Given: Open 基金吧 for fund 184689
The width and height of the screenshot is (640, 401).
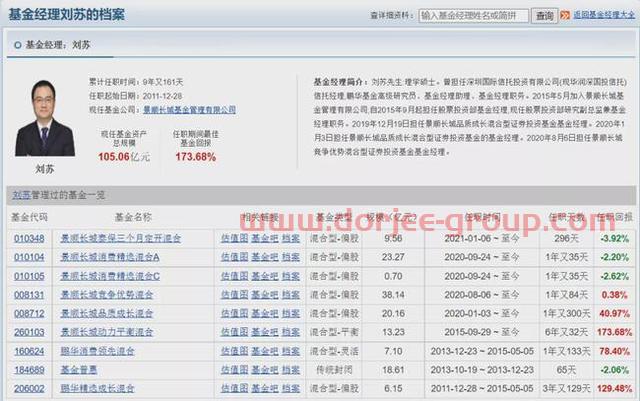Looking at the screenshot, I should tap(264, 370).
